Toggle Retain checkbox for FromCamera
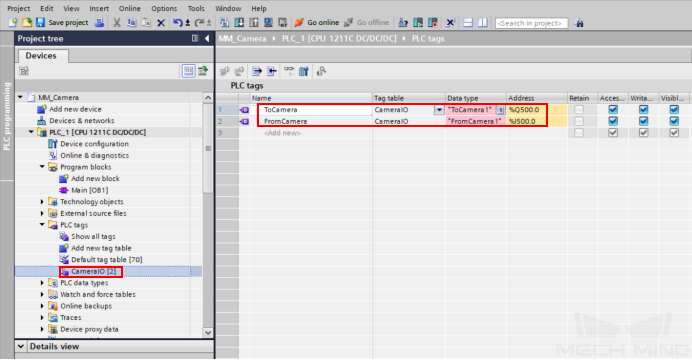Screen dimensions: 692x360 pyautogui.click(x=579, y=121)
